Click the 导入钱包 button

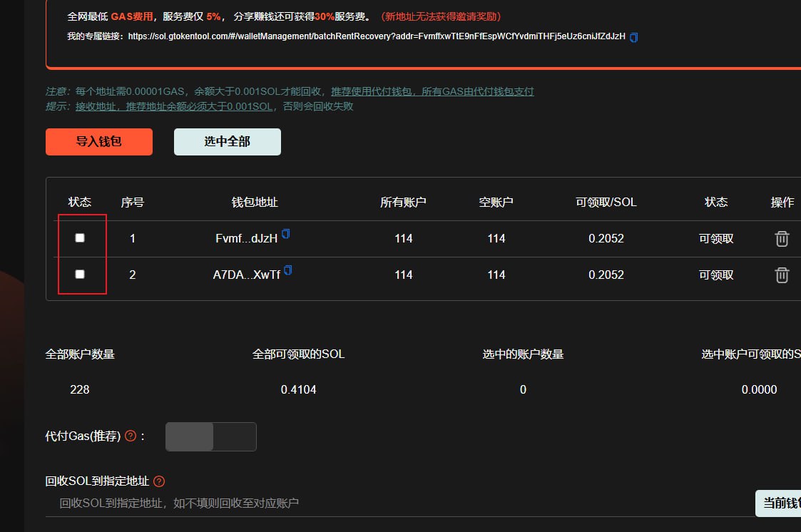(99, 142)
